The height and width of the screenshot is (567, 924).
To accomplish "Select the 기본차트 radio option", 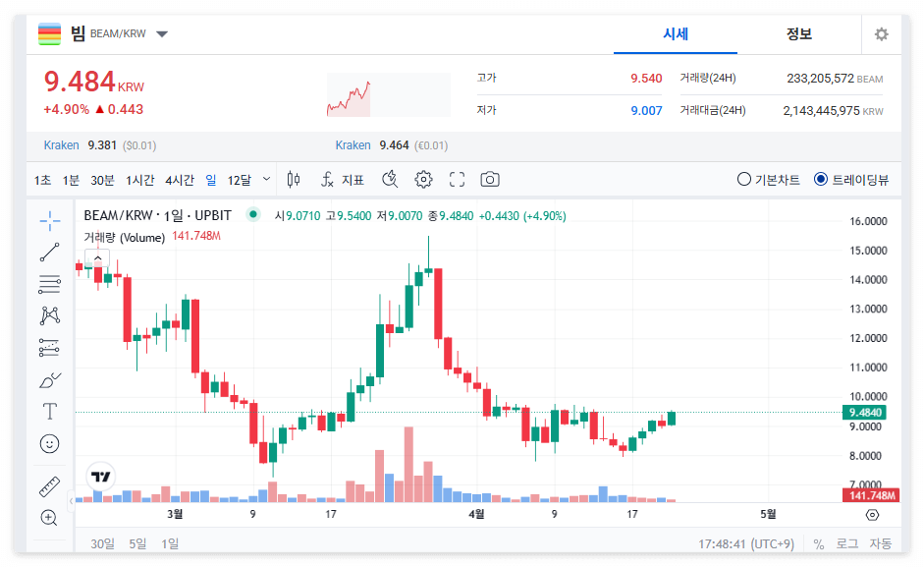I will tap(769, 180).
